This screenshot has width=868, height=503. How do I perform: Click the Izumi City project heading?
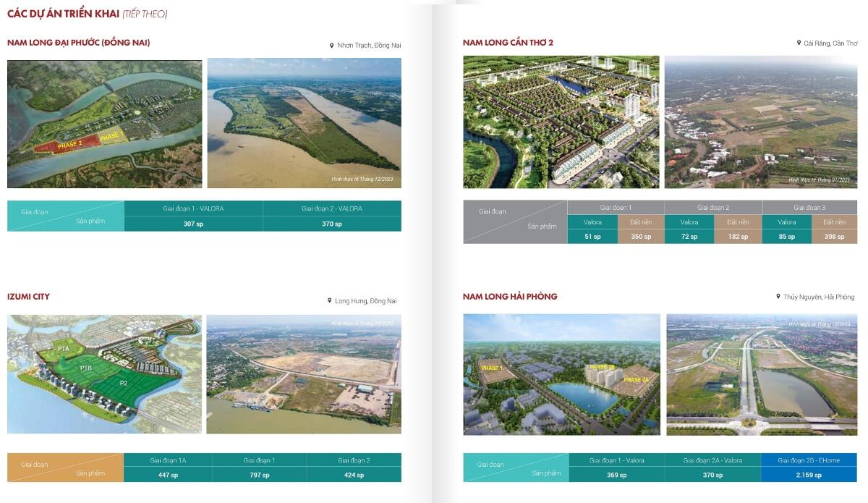click(29, 297)
